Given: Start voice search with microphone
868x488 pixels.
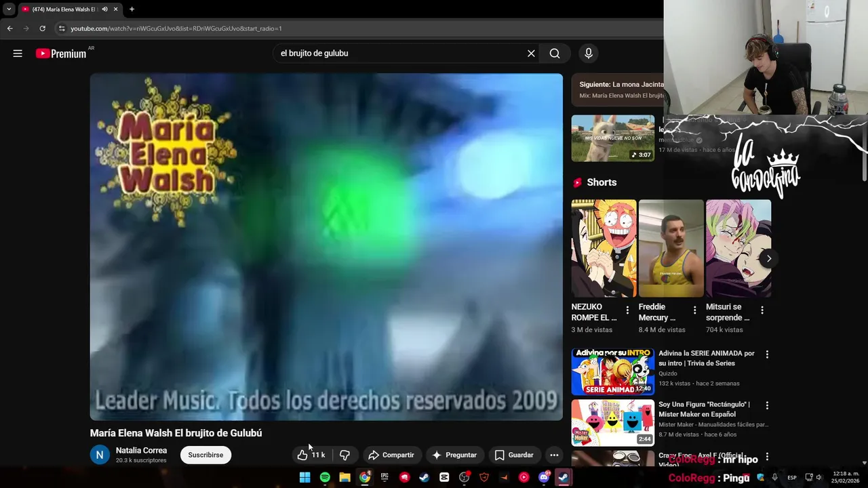Looking at the screenshot, I should [x=588, y=54].
